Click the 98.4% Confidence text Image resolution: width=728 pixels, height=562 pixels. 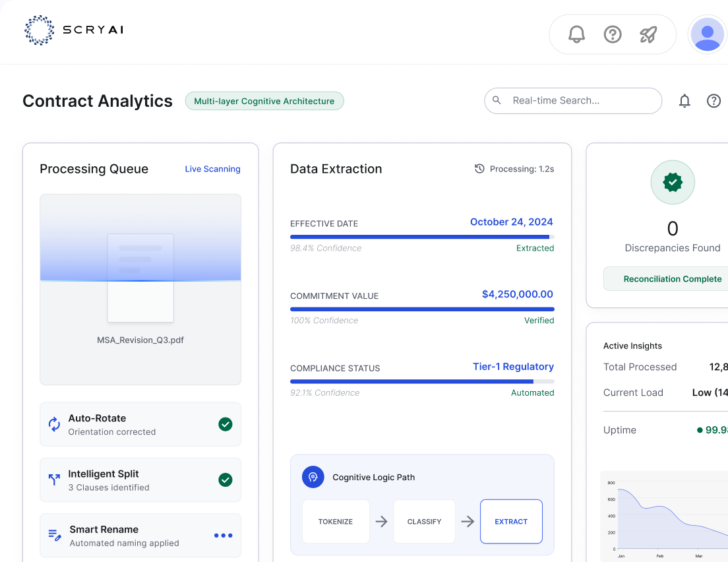pos(326,248)
